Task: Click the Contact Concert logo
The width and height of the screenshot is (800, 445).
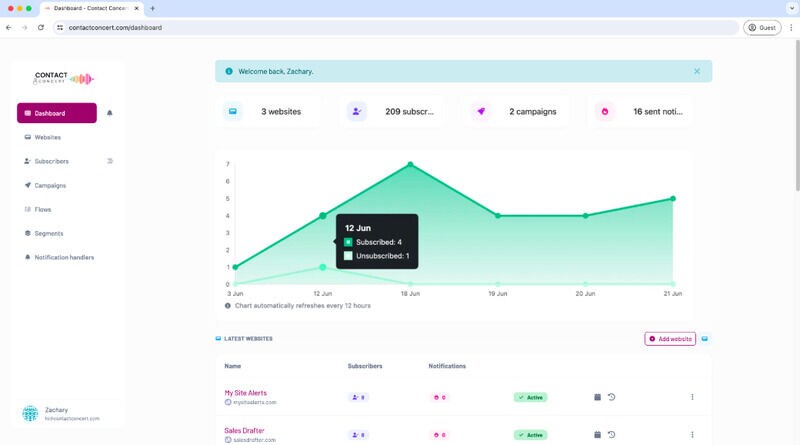Action: point(63,78)
